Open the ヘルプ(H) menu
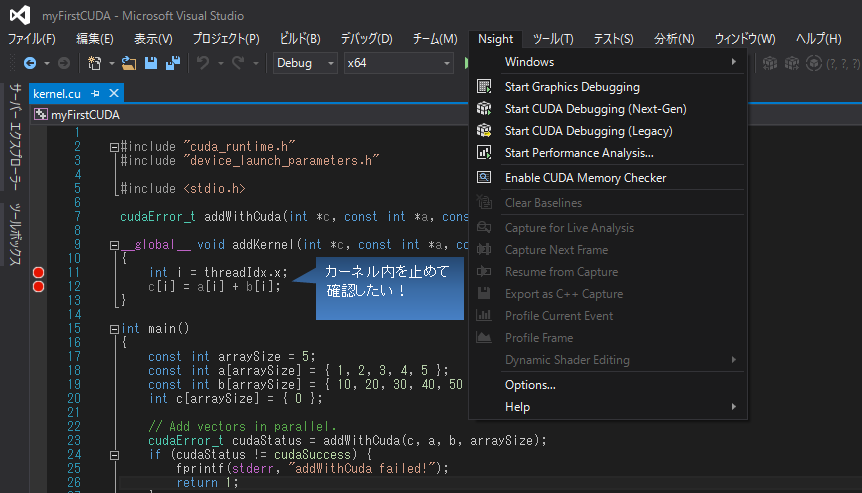 pyautogui.click(x=819, y=38)
